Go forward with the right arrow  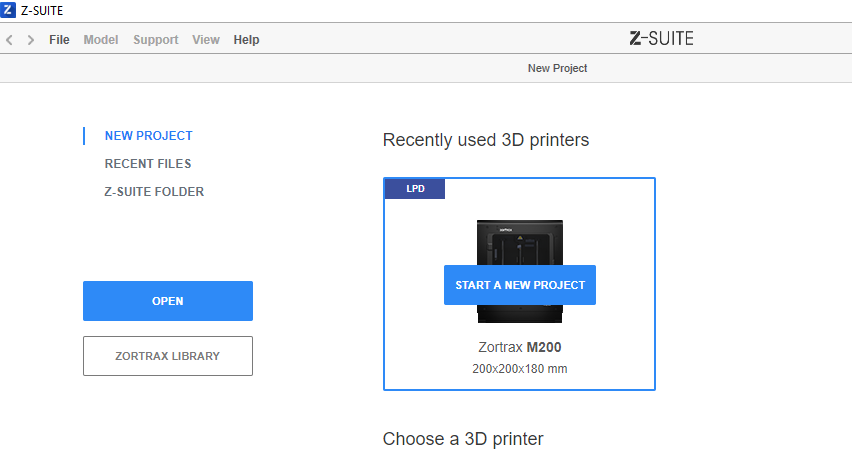tap(31, 40)
